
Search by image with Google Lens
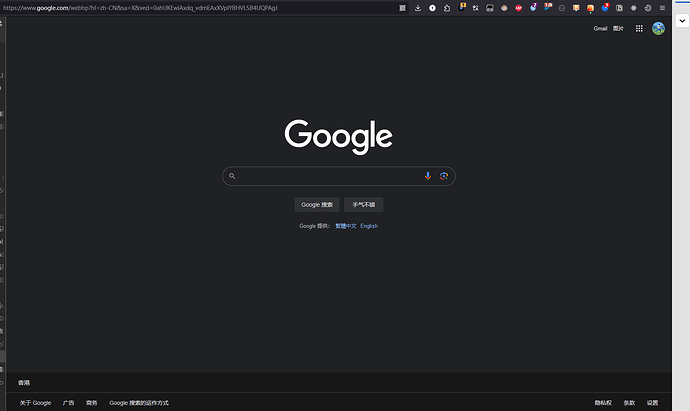[x=444, y=176]
